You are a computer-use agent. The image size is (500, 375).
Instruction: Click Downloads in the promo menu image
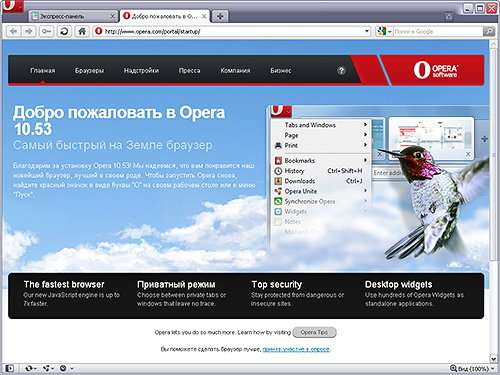tap(299, 181)
